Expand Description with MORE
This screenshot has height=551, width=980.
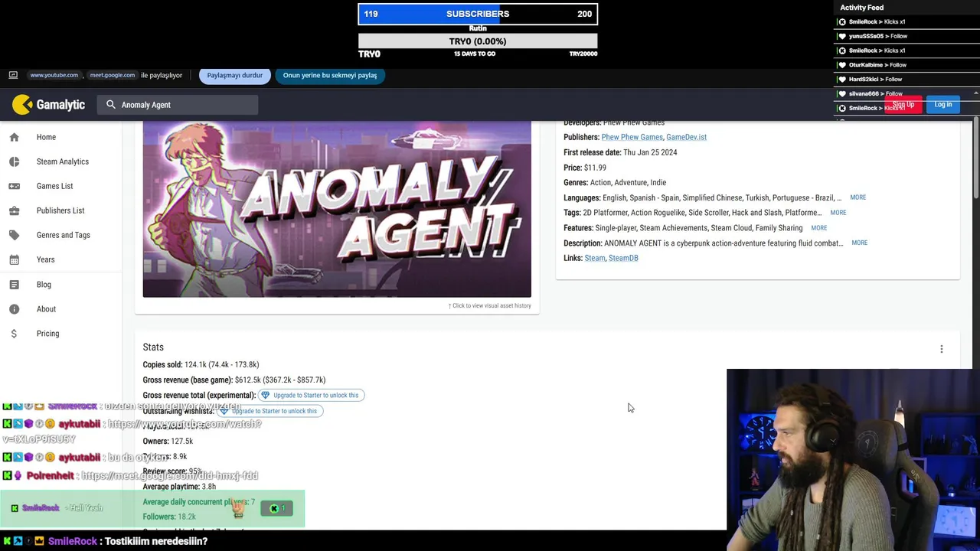pos(859,243)
